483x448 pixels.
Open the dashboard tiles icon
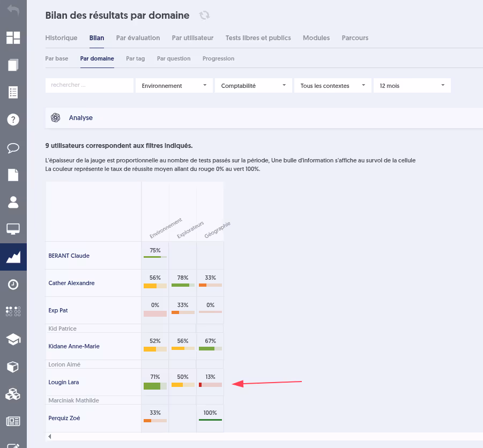coord(13,38)
